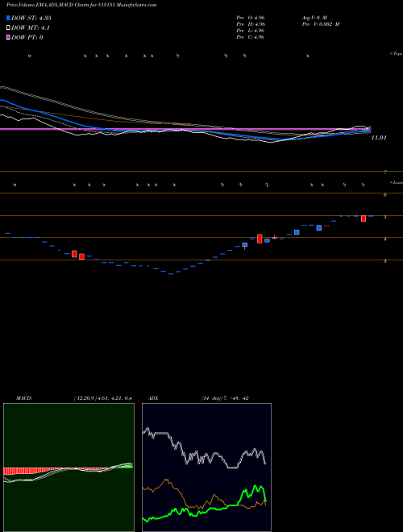Image resolution: width=403 pixels, height=532 pixels.
Task: Click the price axis label 3
Action: tap(385, 261)
